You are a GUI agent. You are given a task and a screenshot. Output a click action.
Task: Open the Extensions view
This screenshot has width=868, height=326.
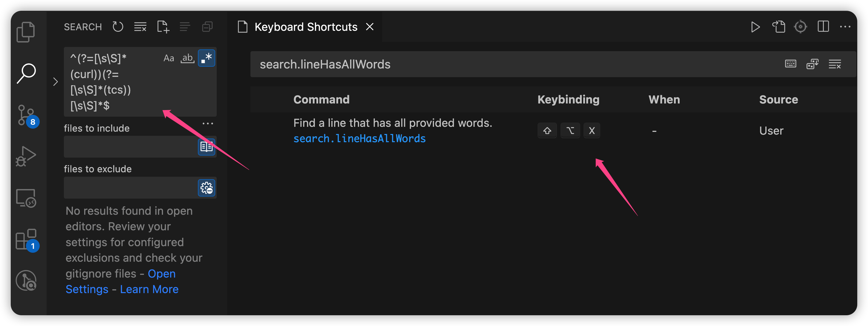tap(26, 240)
